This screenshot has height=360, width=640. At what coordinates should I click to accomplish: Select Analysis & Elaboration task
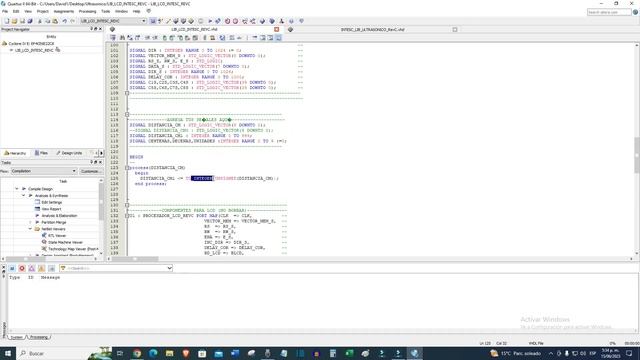pyautogui.click(x=59, y=216)
